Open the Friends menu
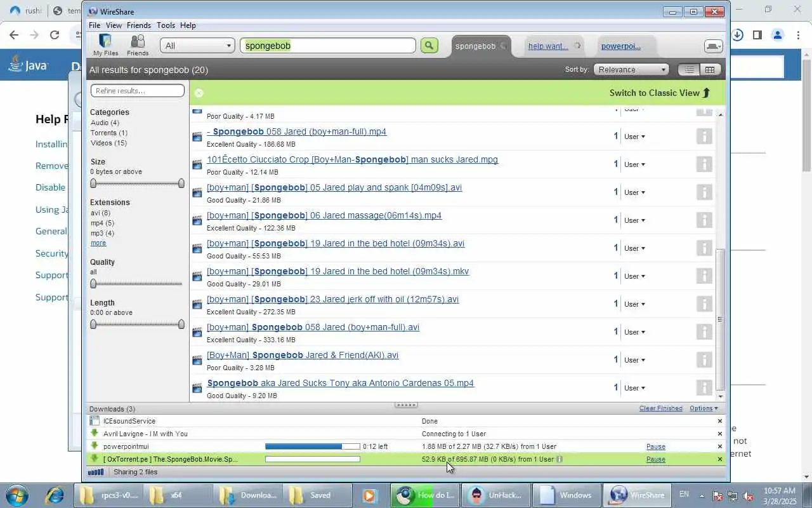 pyautogui.click(x=139, y=25)
